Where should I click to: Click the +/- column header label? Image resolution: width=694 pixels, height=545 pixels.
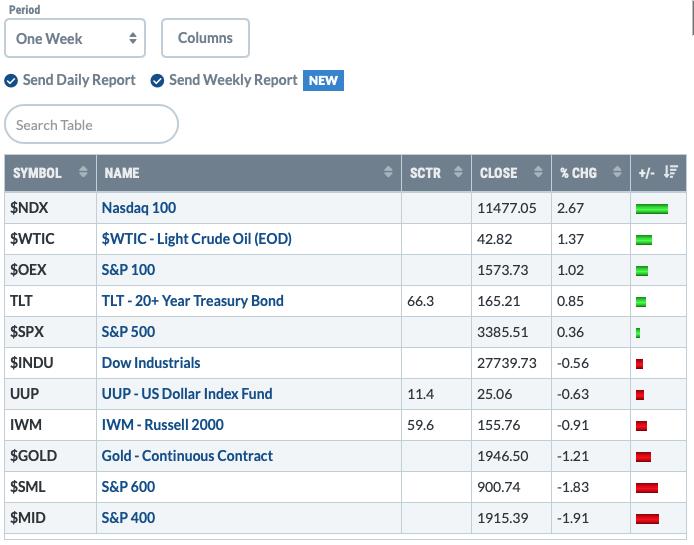[646, 173]
